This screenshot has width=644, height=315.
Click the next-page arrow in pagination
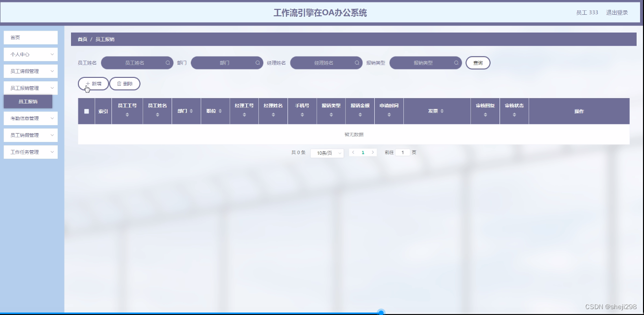(373, 152)
